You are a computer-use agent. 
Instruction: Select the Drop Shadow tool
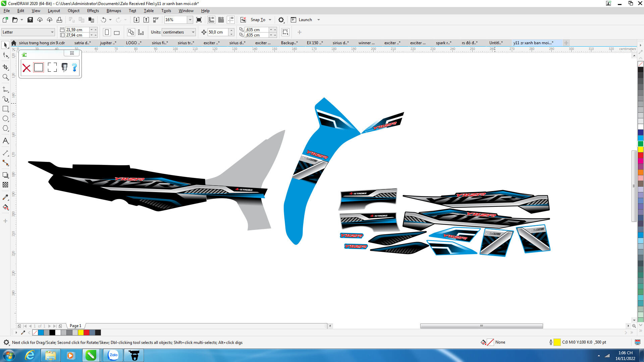[x=5, y=175]
